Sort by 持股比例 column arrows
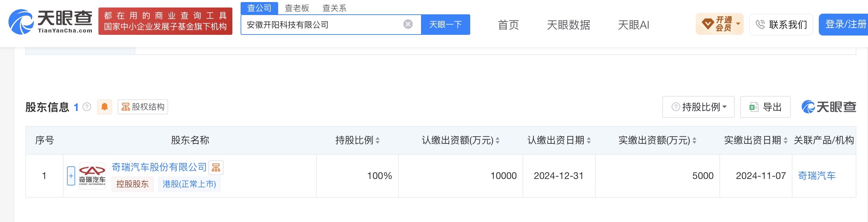 tap(378, 140)
